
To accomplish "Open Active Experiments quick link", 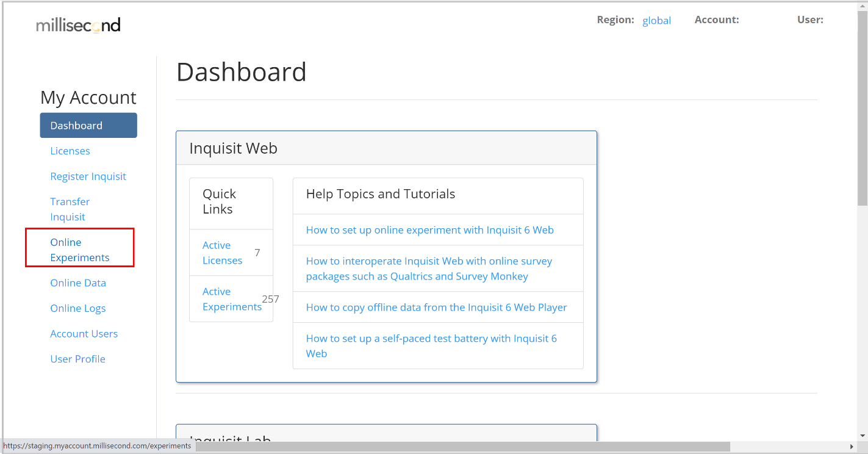I will click(x=232, y=299).
